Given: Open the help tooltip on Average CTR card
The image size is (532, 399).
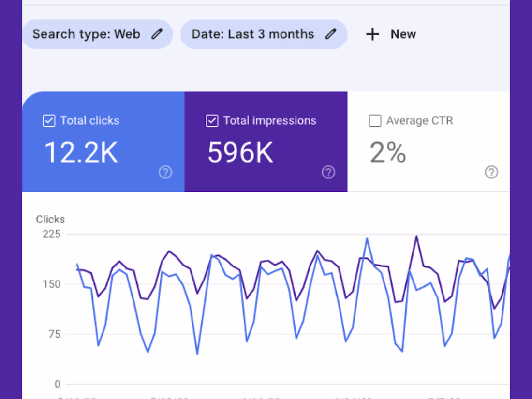Looking at the screenshot, I should pos(491,172).
